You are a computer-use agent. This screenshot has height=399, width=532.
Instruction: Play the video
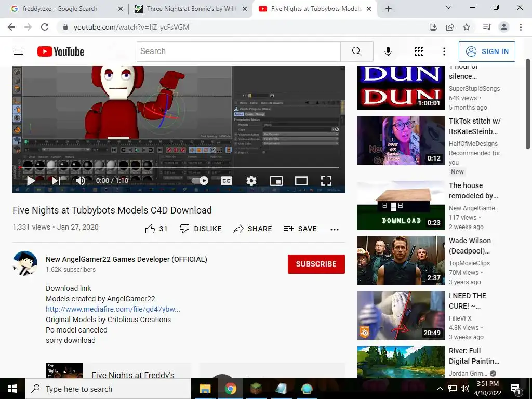31,180
